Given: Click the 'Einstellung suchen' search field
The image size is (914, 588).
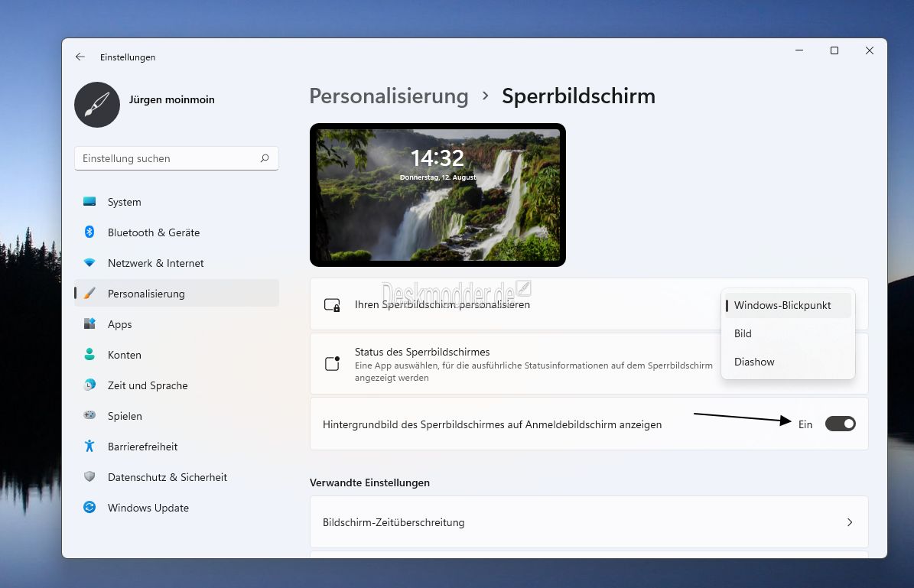Looking at the screenshot, I should coord(176,158).
